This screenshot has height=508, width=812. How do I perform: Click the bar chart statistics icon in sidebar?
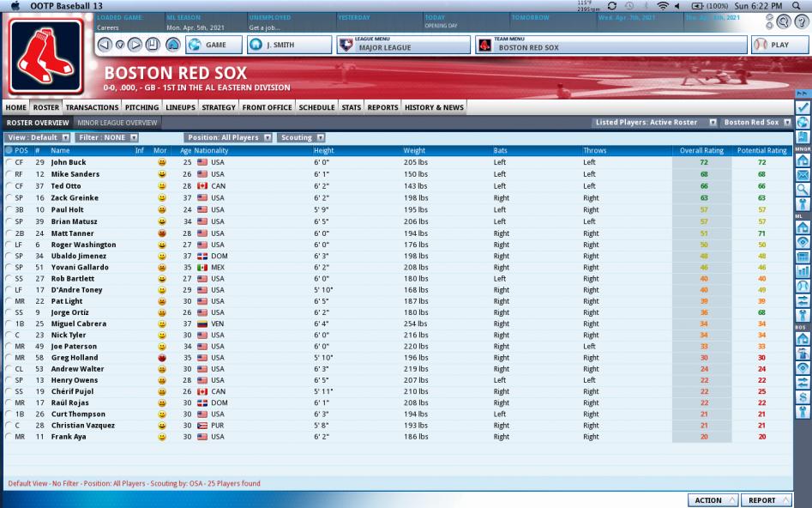coord(803,271)
